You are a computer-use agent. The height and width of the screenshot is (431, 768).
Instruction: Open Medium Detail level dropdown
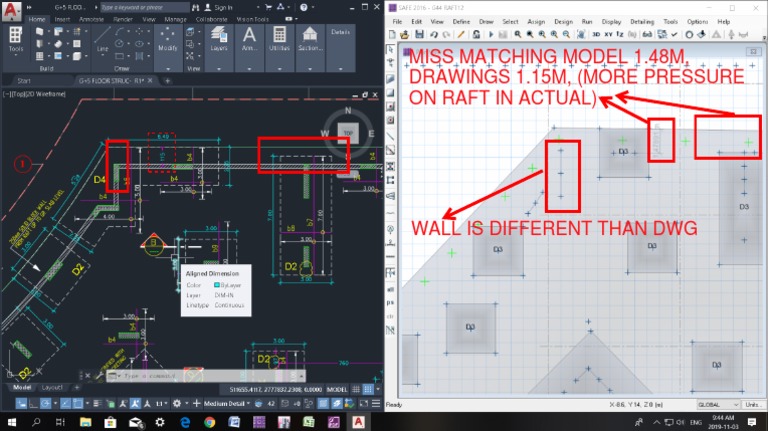coord(227,404)
